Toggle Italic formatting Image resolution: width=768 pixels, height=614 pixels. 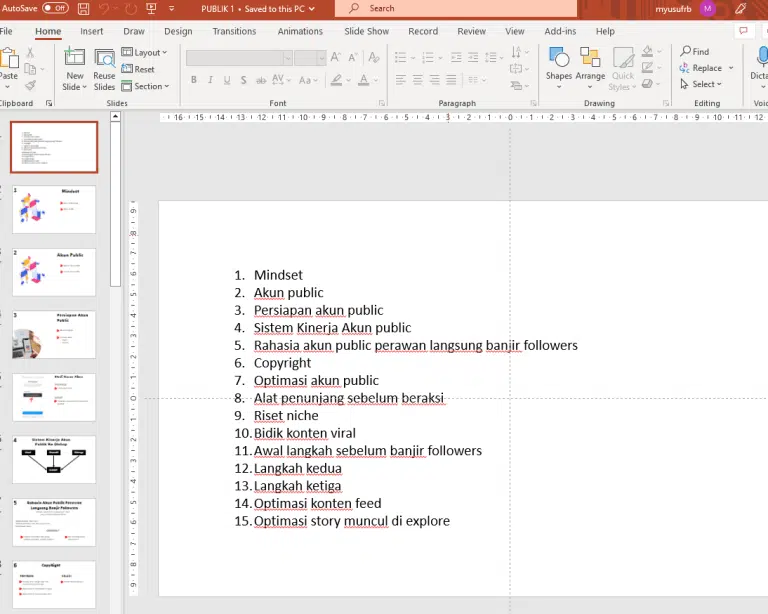209,80
